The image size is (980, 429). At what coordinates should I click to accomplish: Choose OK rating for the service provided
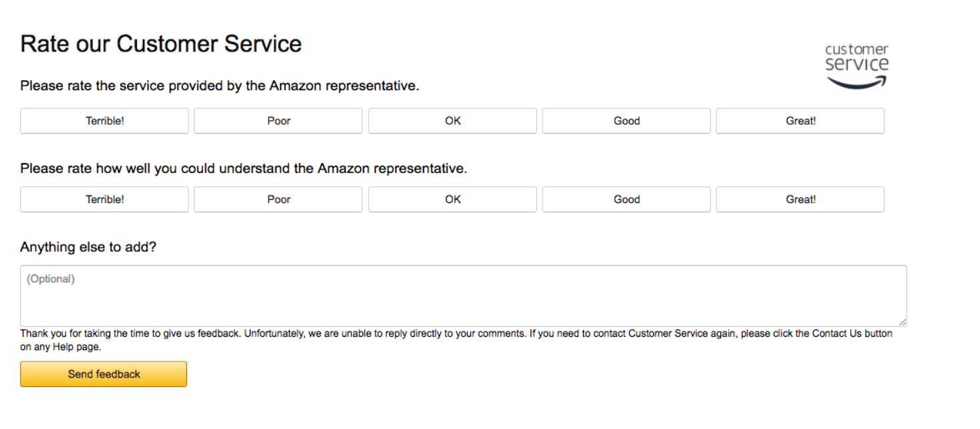(x=452, y=121)
